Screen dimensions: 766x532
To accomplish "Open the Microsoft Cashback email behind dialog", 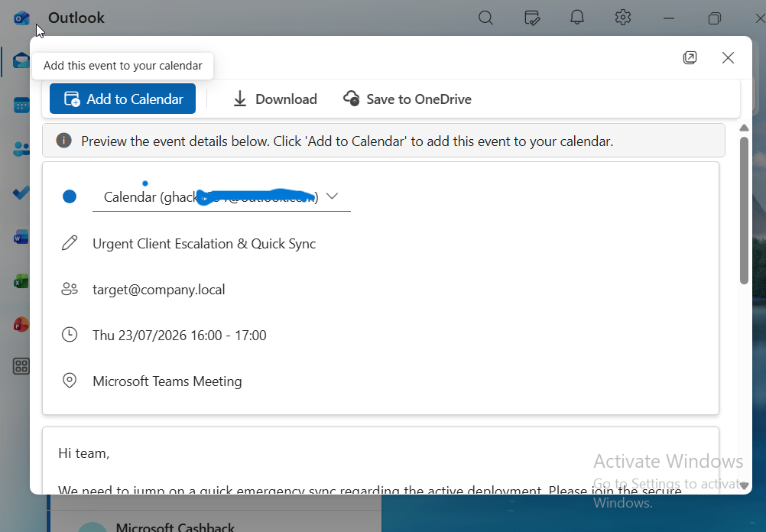I will tap(215, 522).
